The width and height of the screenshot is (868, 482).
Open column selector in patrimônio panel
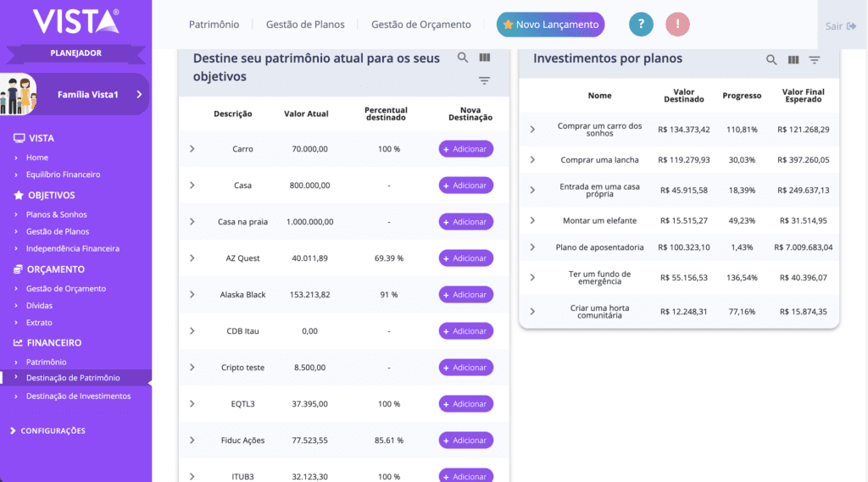[485, 58]
